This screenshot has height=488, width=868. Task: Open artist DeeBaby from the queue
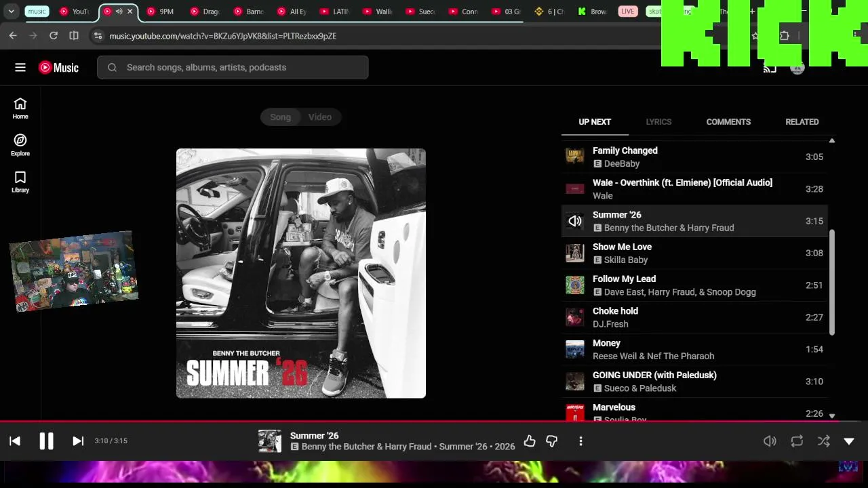622,163
